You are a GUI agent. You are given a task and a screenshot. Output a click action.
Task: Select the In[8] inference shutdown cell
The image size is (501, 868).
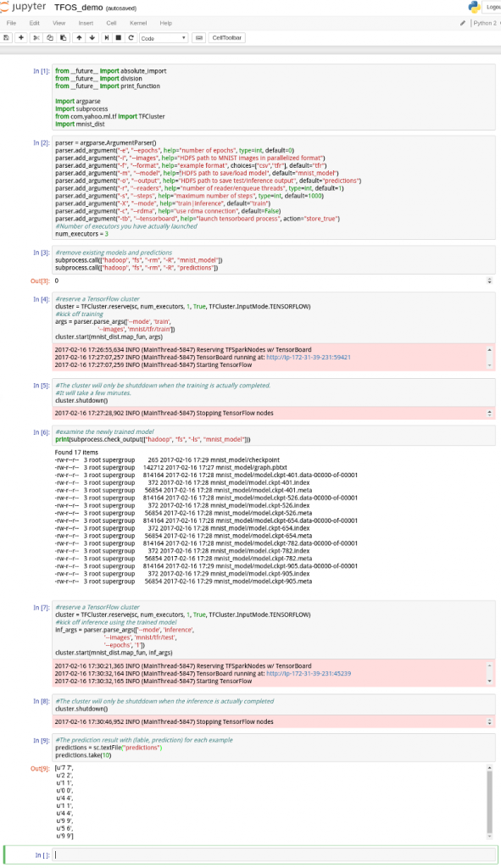tap(274, 704)
